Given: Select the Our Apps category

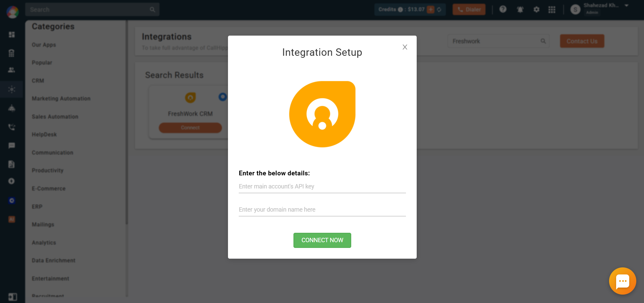Looking at the screenshot, I should point(44,45).
